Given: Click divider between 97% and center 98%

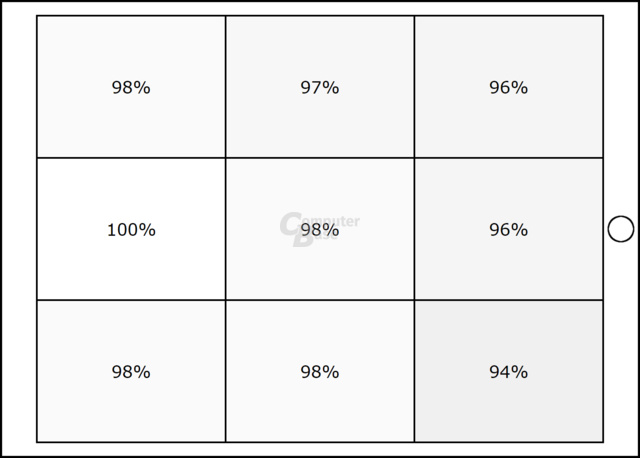Looking at the screenshot, I should (320, 158).
